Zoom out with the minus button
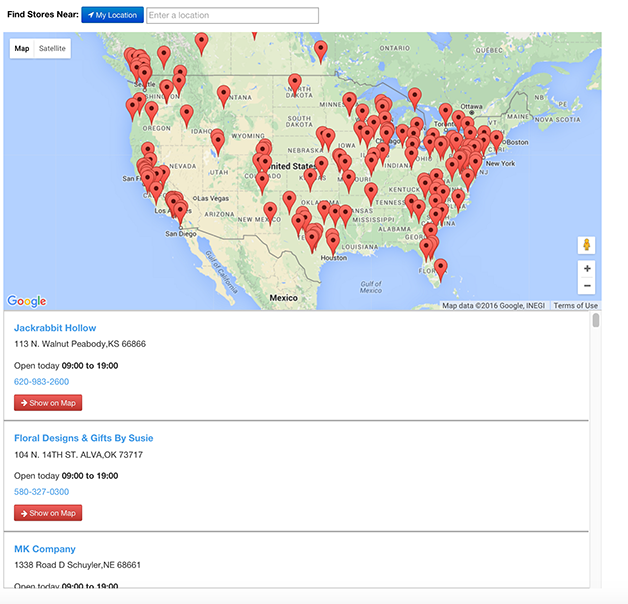This screenshot has height=604, width=628. 587,286
